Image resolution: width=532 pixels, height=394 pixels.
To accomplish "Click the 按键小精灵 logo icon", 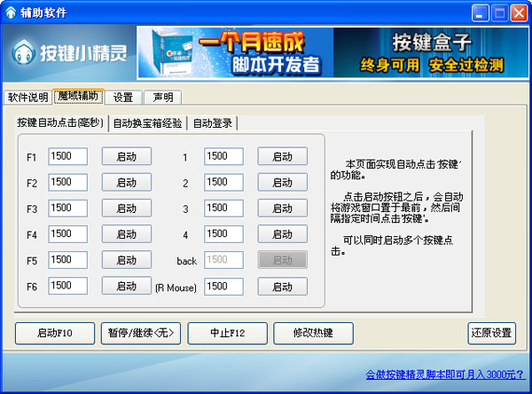I will (x=23, y=52).
